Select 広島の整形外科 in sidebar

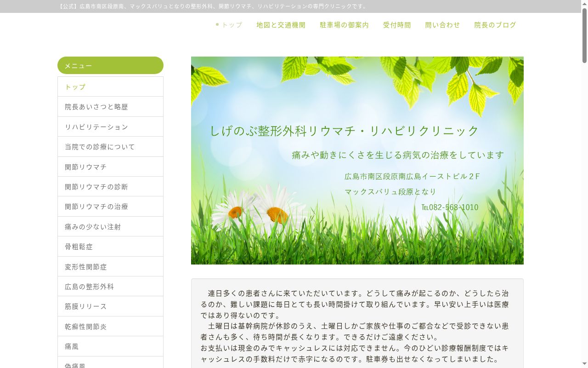110,286
